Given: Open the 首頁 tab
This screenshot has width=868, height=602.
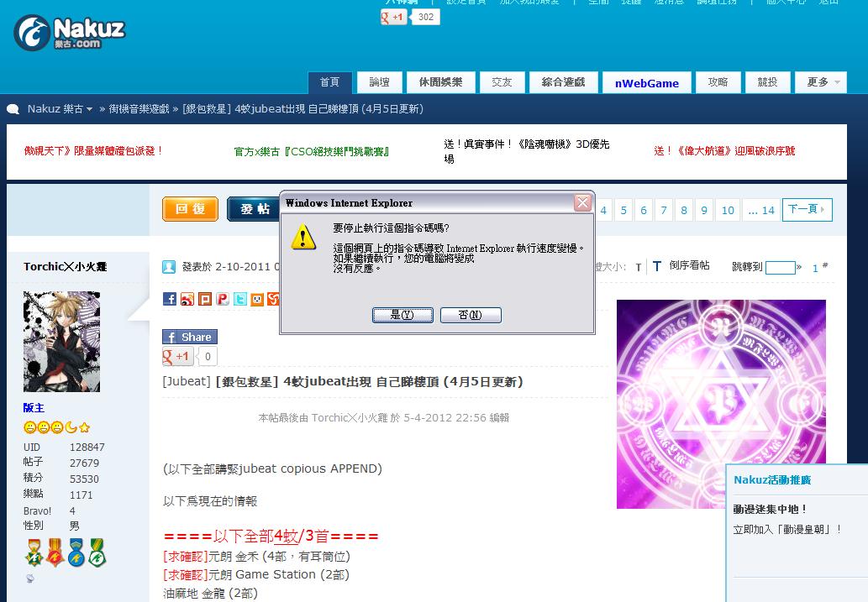Looking at the screenshot, I should tap(330, 82).
